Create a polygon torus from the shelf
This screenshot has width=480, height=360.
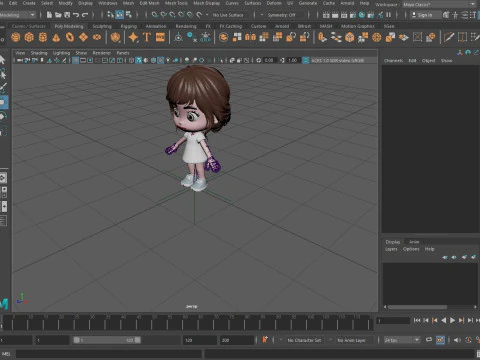[x=70, y=37]
